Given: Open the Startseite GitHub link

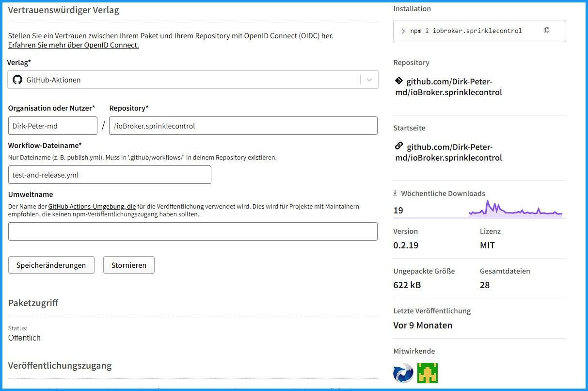Looking at the screenshot, I should (x=449, y=152).
